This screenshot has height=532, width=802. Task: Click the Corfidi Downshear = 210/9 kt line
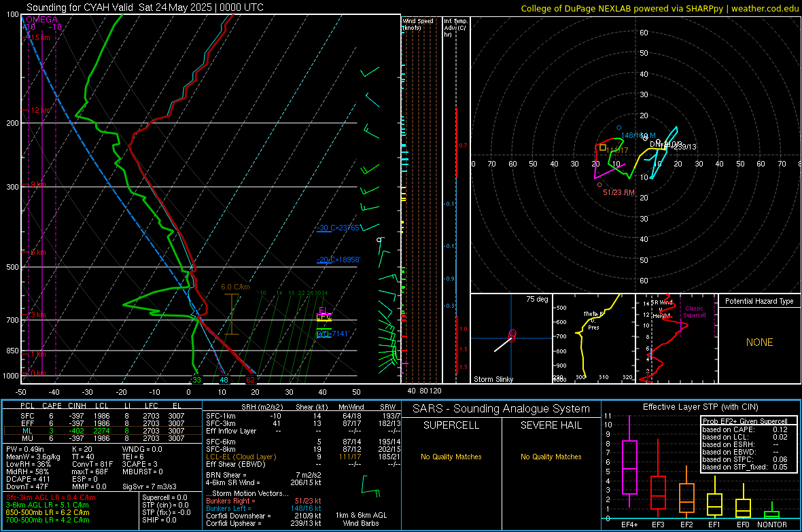[x=264, y=516]
